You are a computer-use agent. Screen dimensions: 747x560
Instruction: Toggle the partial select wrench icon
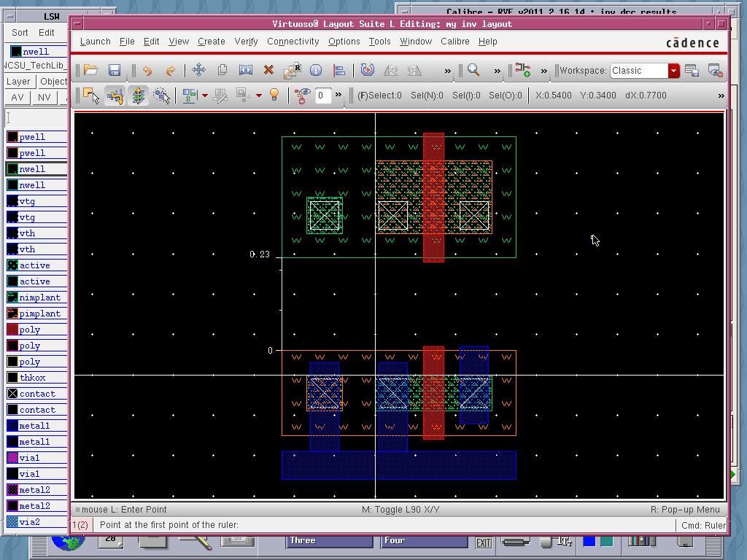(x=115, y=96)
